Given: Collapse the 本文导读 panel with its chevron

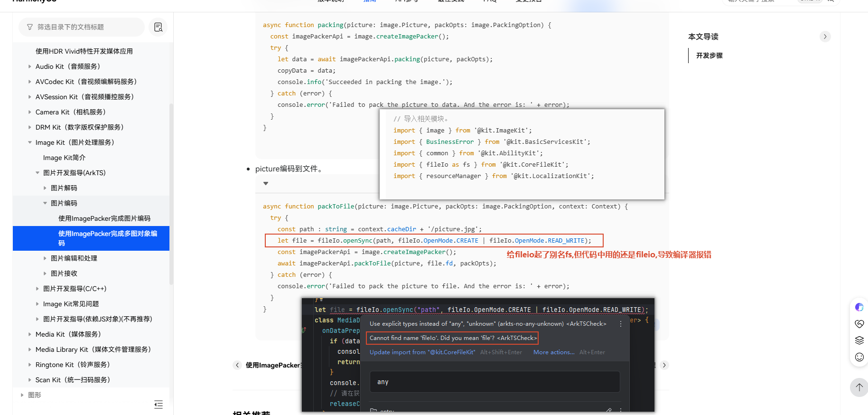Looking at the screenshot, I should pos(825,37).
